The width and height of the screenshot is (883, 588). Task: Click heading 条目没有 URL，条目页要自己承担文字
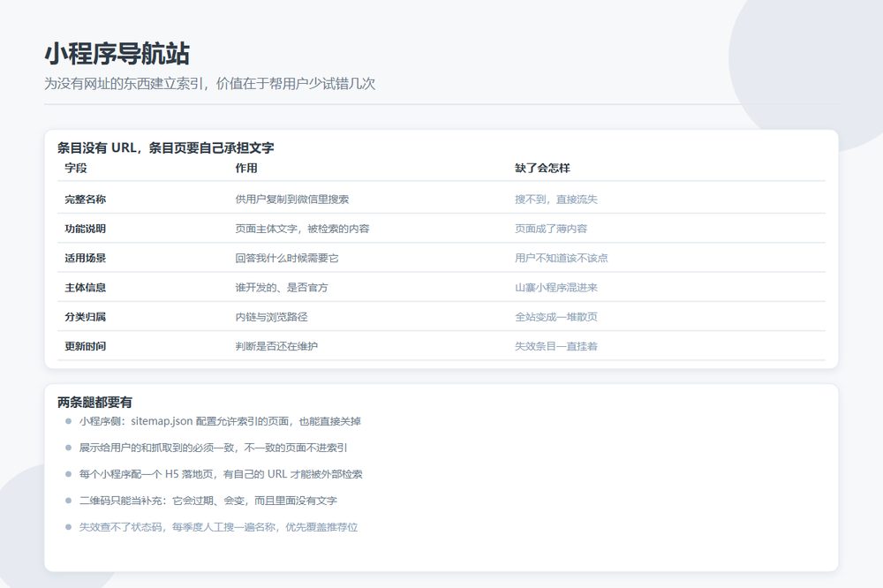[166, 147]
